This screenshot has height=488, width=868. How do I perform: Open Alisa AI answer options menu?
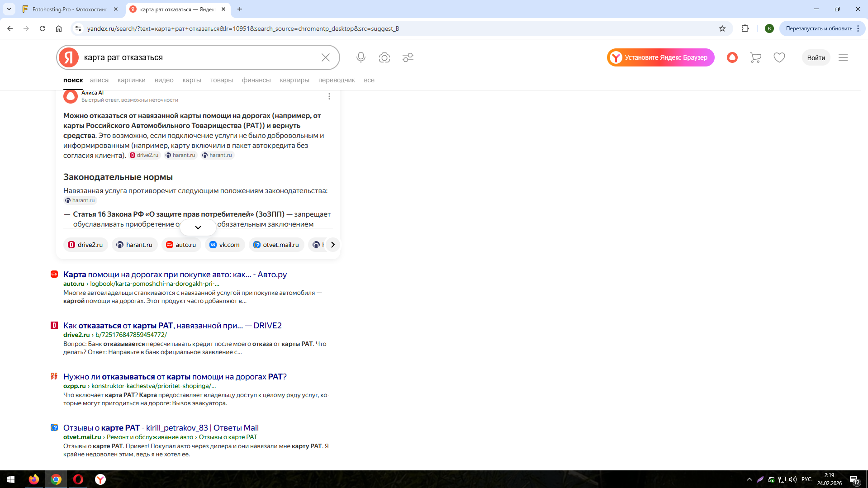[329, 96]
